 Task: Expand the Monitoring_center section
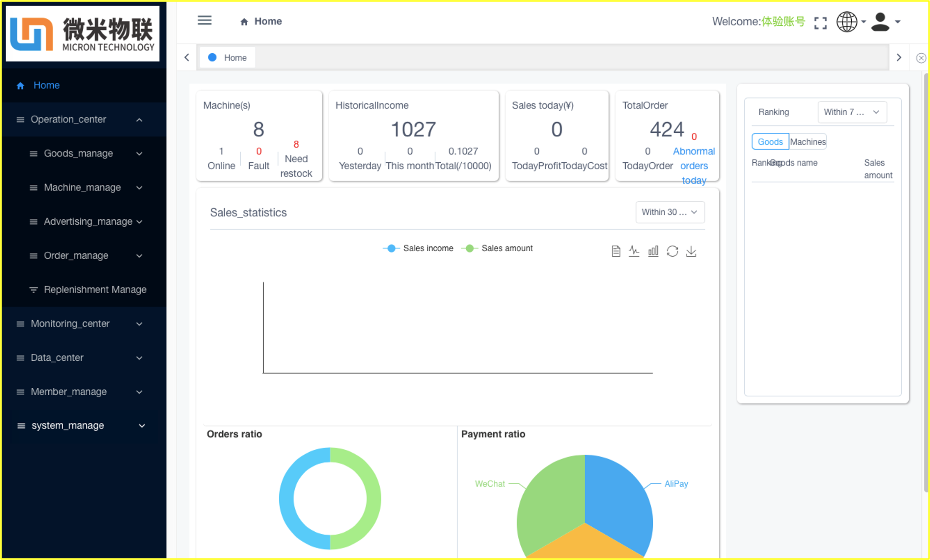pos(139,324)
